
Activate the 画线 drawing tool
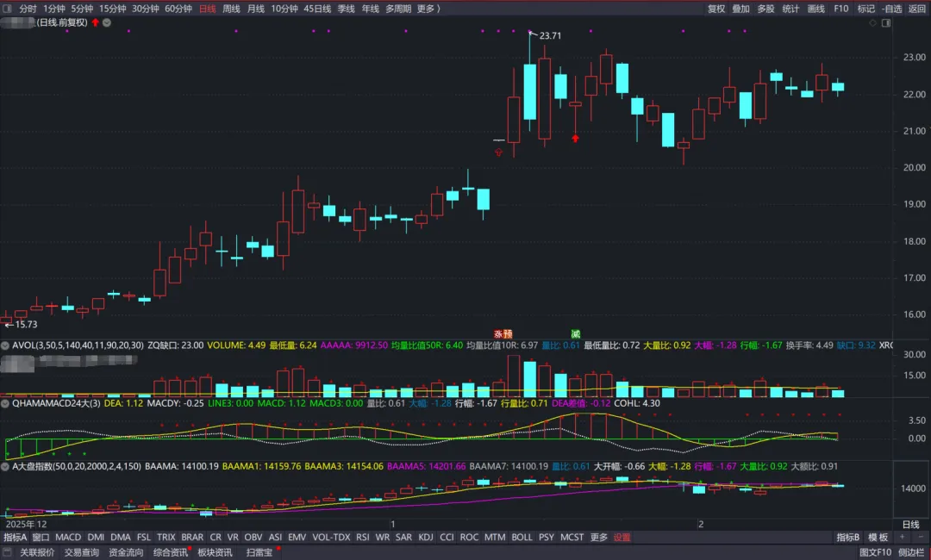815,9
